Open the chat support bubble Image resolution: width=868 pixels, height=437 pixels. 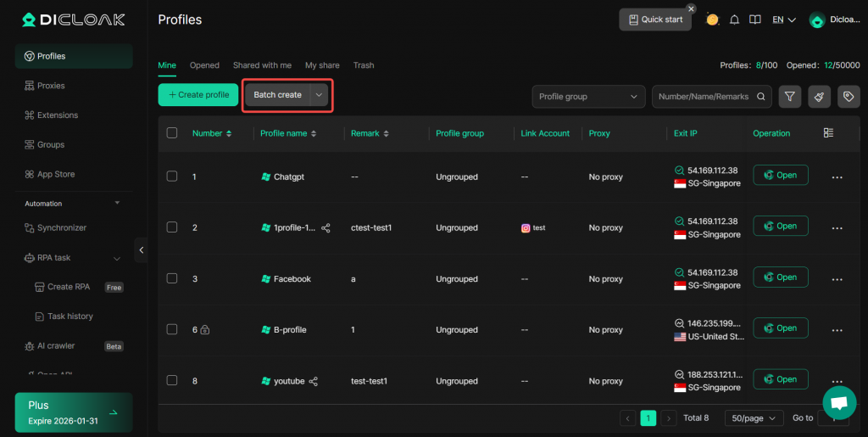tap(839, 402)
